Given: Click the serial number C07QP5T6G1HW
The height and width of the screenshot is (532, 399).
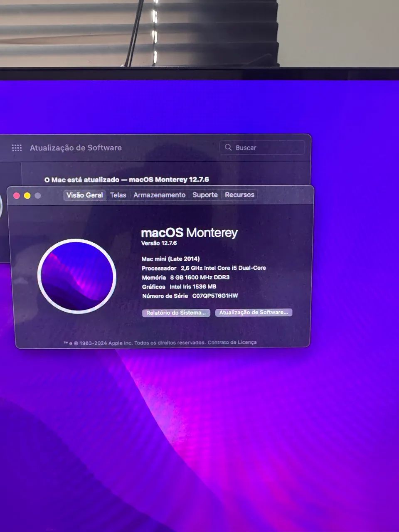Looking at the screenshot, I should 215,296.
